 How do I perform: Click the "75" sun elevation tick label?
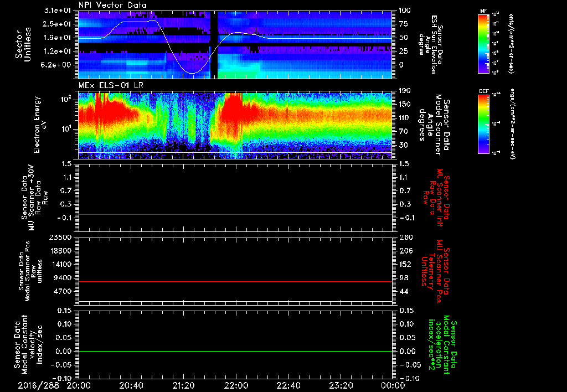pos(403,24)
